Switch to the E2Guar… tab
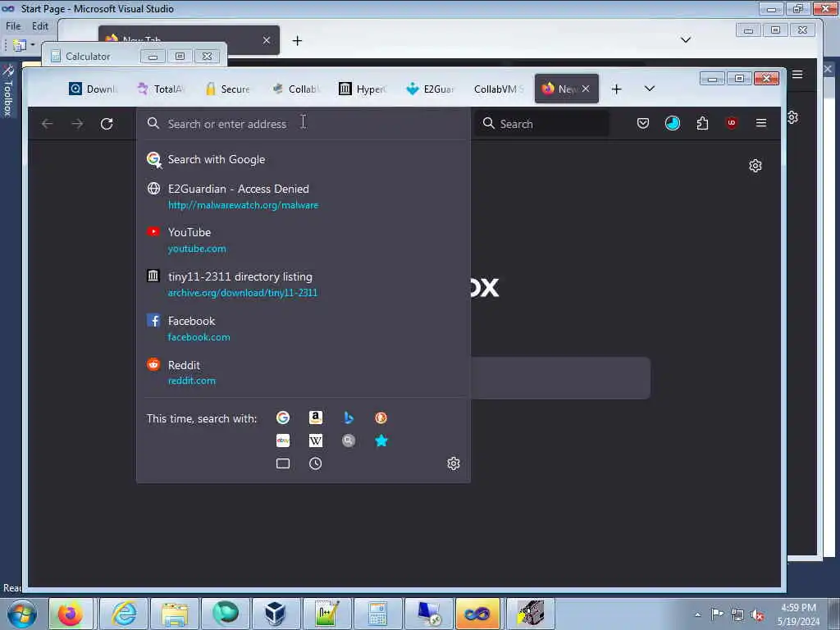 point(430,89)
